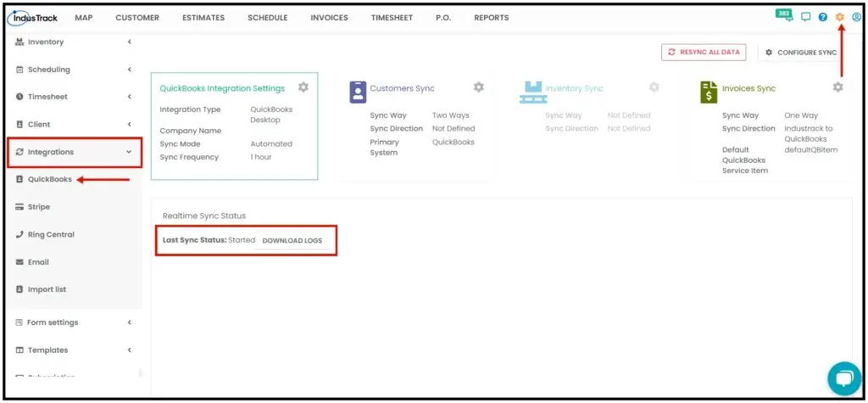The image size is (868, 403).
Task: Click the Client sidebar icon
Action: point(19,125)
